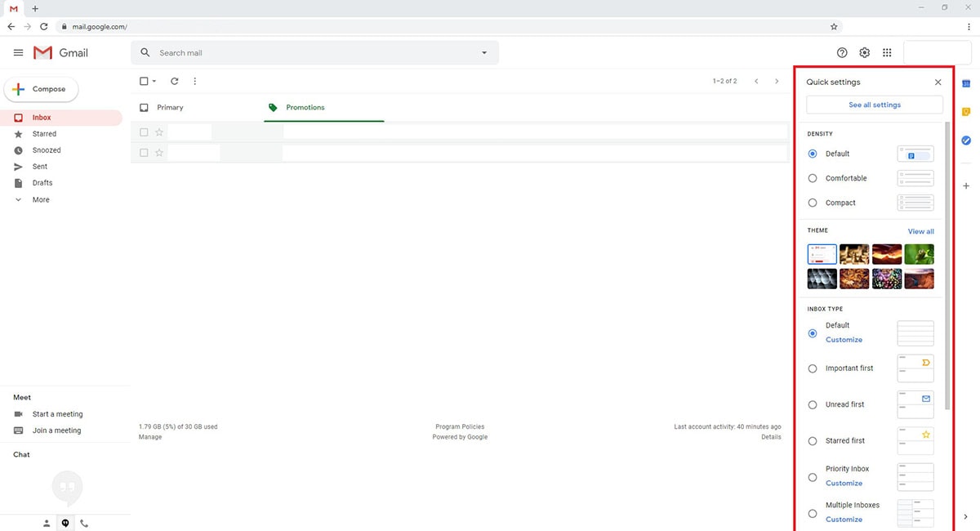Select the Compact density option

point(813,203)
